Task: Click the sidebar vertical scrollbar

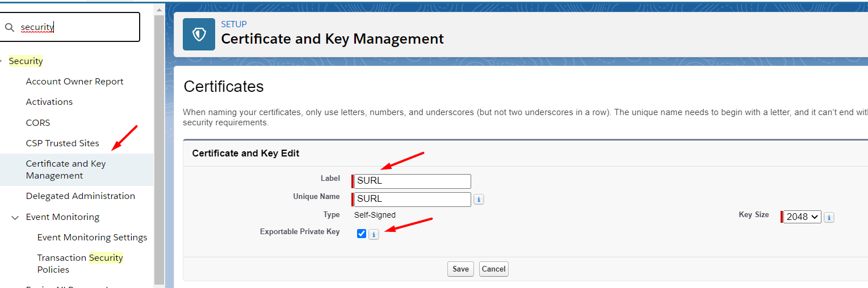Action: pyautogui.click(x=159, y=147)
